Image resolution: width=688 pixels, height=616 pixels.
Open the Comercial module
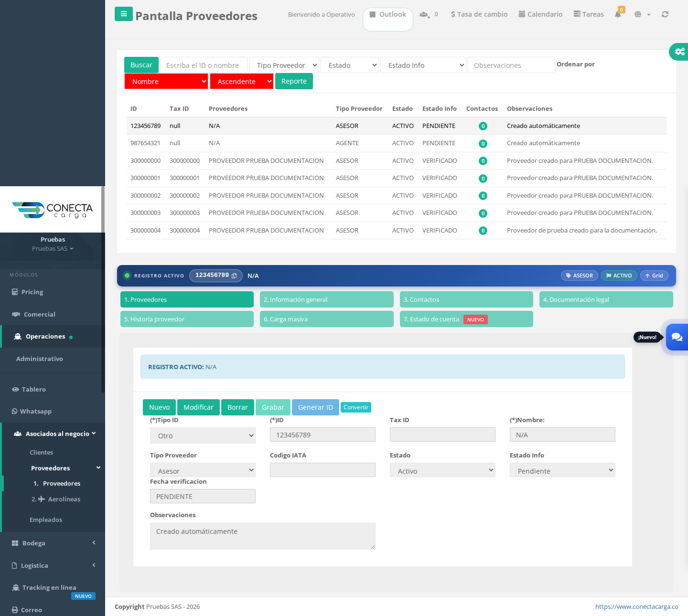40,314
